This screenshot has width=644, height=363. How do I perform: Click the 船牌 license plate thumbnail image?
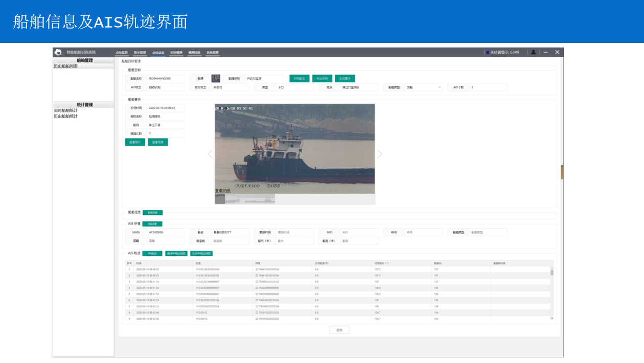click(215, 78)
